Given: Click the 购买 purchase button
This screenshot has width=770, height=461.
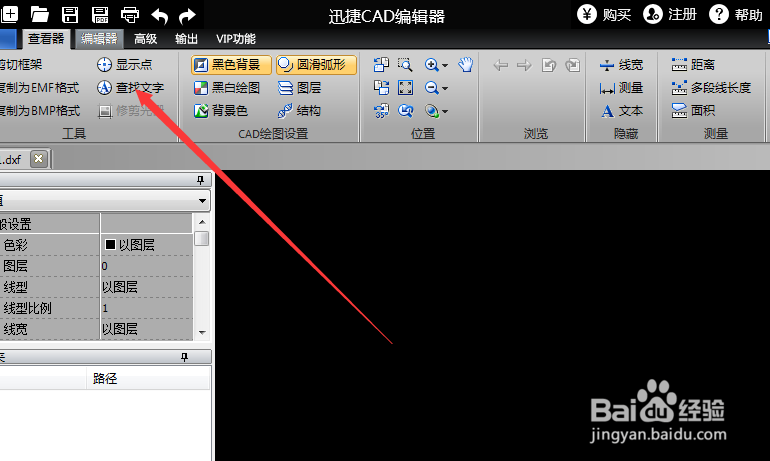Looking at the screenshot, I should pyautogui.click(x=604, y=14).
